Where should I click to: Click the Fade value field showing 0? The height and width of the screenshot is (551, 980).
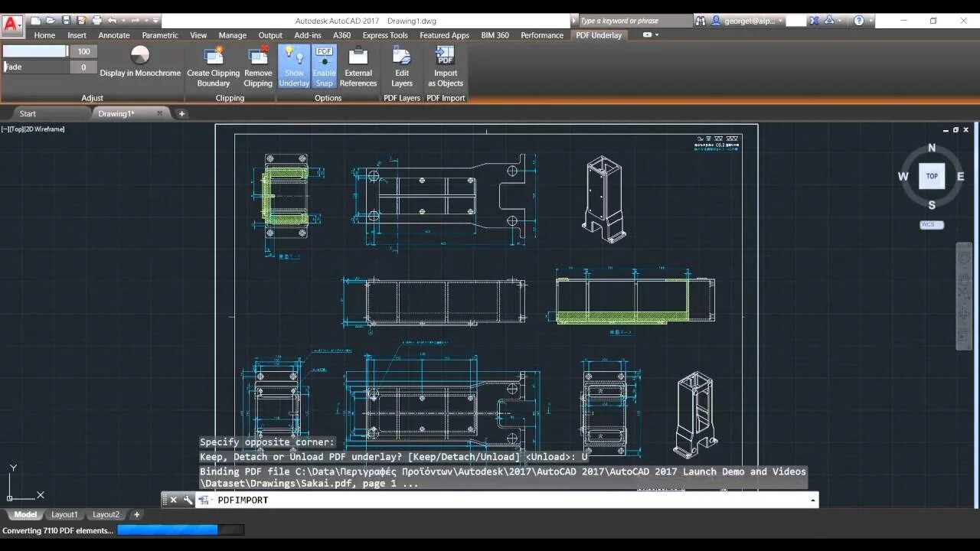click(83, 67)
